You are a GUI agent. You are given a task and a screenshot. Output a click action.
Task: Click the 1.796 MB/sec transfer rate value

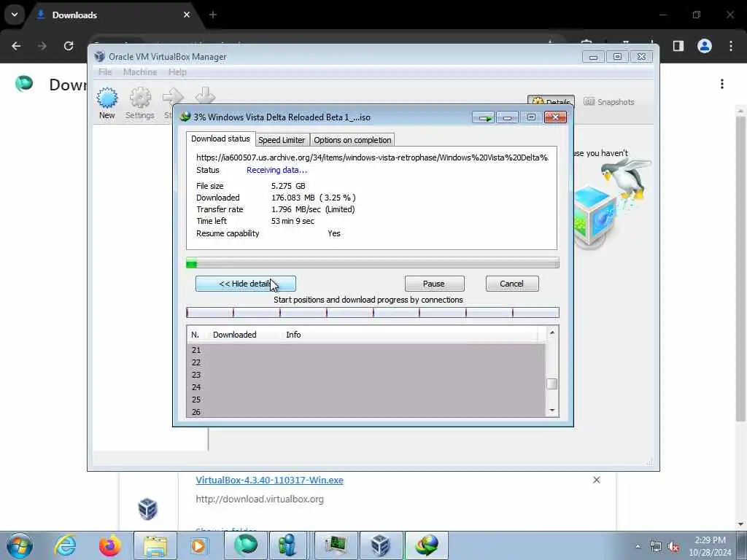click(313, 209)
